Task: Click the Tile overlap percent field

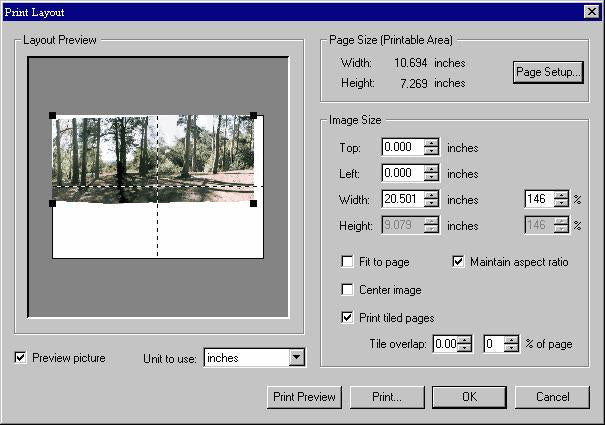Action: coord(493,344)
